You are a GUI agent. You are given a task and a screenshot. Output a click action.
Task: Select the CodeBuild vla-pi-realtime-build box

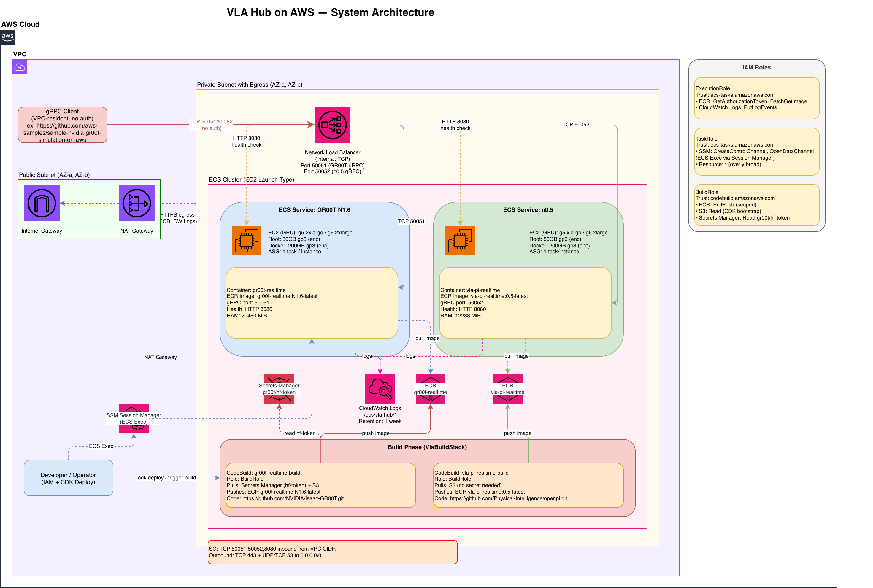528,485
